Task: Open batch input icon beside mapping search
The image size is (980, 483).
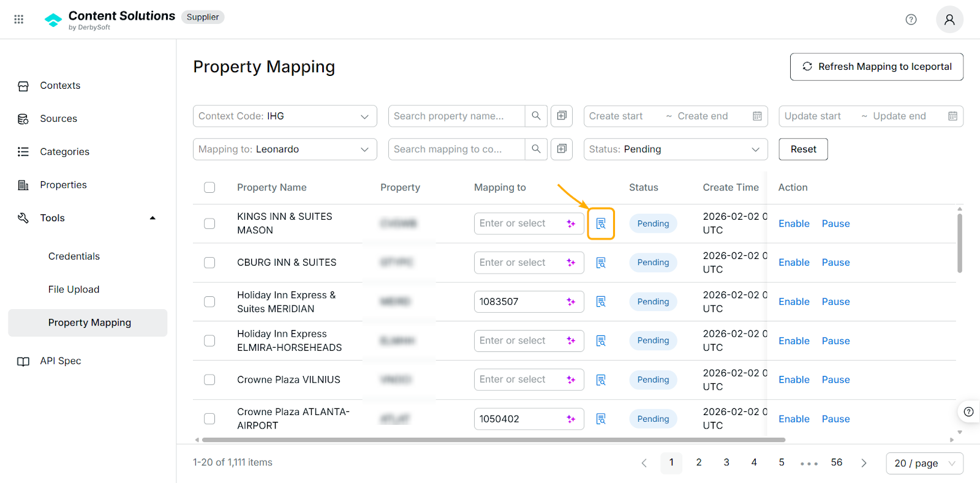Action: tap(562, 149)
